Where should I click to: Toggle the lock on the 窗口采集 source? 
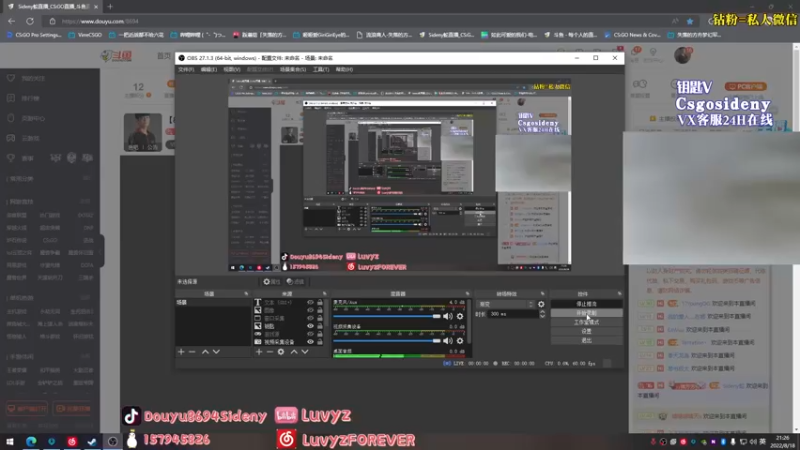[x=320, y=318]
